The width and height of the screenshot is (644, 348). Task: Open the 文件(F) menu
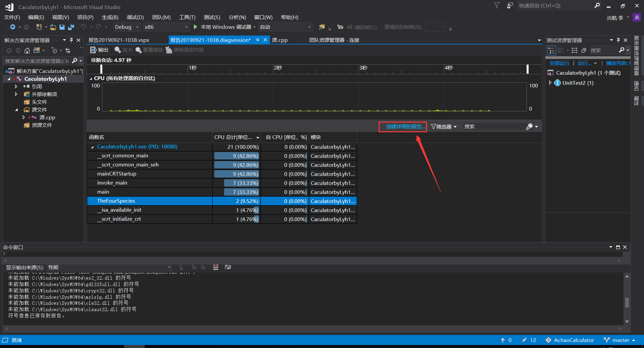click(12, 17)
